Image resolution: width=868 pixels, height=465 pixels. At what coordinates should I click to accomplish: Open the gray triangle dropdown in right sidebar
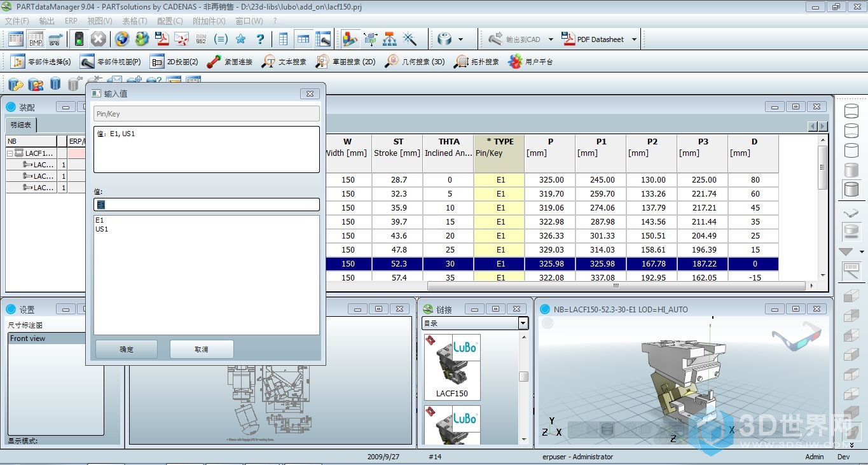click(862, 252)
